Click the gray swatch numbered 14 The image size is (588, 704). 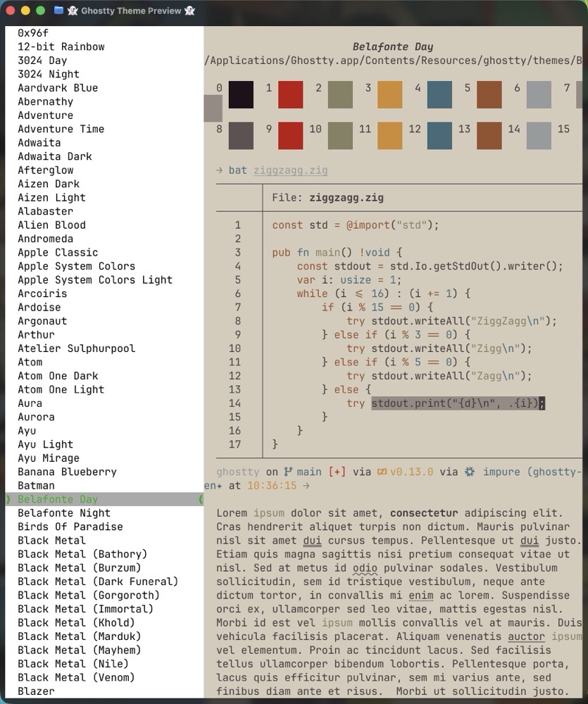click(x=539, y=136)
